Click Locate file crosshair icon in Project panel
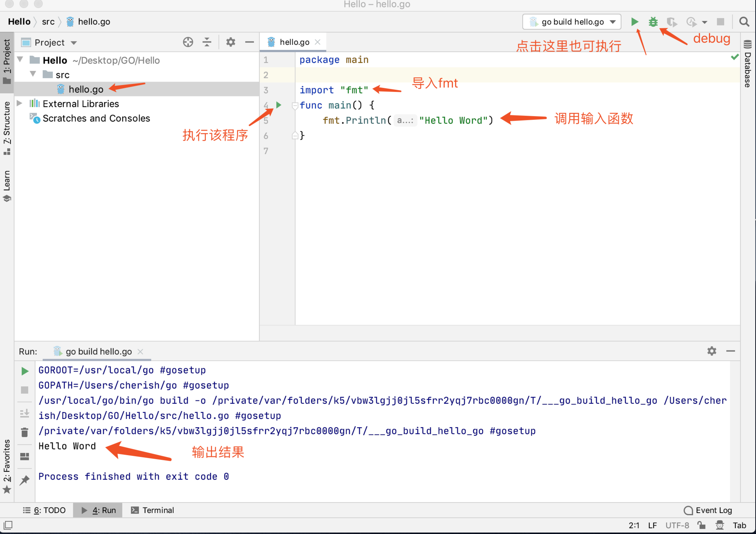Image resolution: width=756 pixels, height=534 pixels. pos(188,42)
